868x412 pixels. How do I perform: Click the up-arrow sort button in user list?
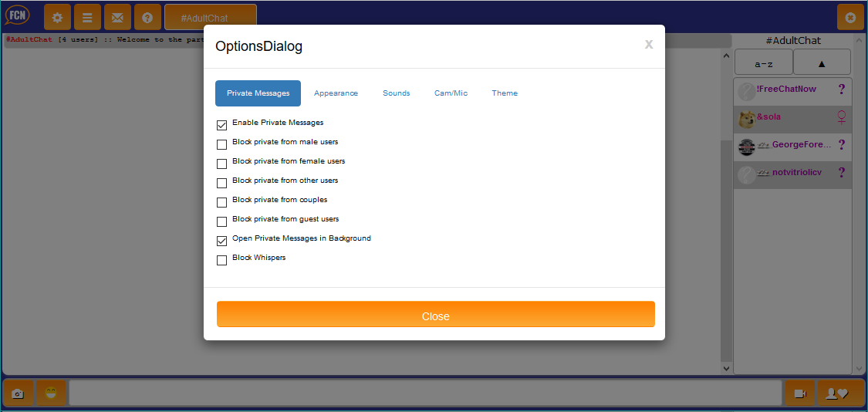click(822, 63)
